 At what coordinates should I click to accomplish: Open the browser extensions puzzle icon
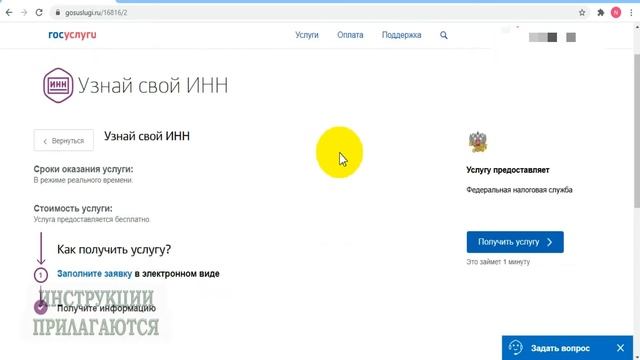600,13
